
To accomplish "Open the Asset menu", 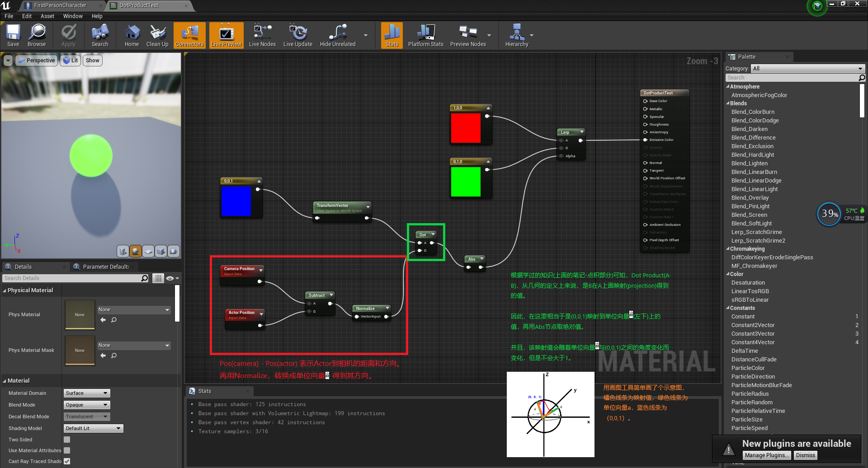I will (x=47, y=16).
